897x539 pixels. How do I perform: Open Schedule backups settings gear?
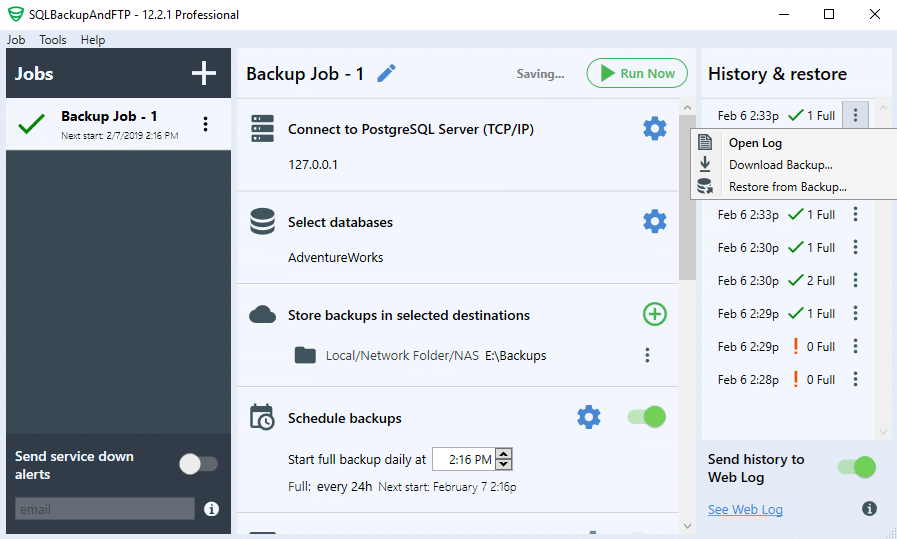(589, 417)
